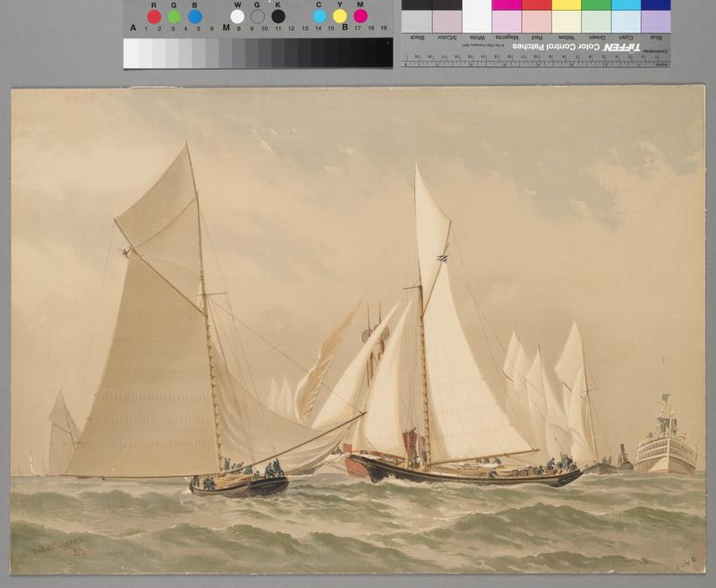
Task: Click the saturated magenta Tiffen patch
Action: 507,4
